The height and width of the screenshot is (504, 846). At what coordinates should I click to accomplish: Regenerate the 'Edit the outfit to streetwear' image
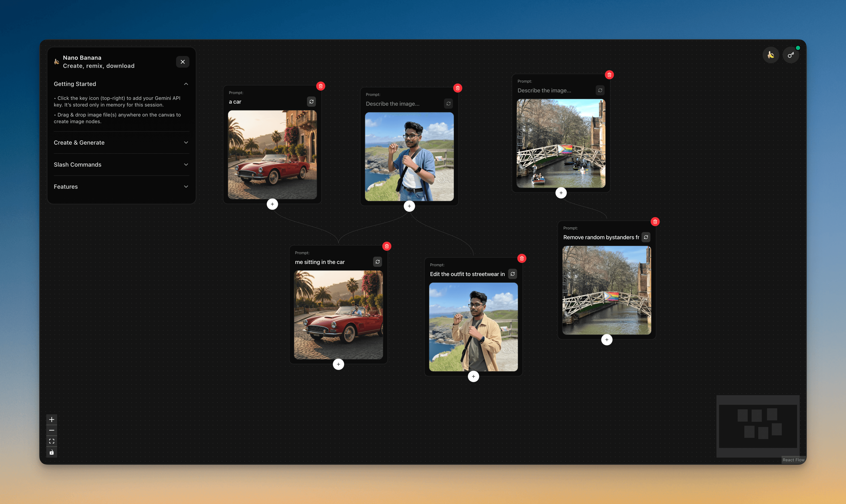(x=512, y=274)
